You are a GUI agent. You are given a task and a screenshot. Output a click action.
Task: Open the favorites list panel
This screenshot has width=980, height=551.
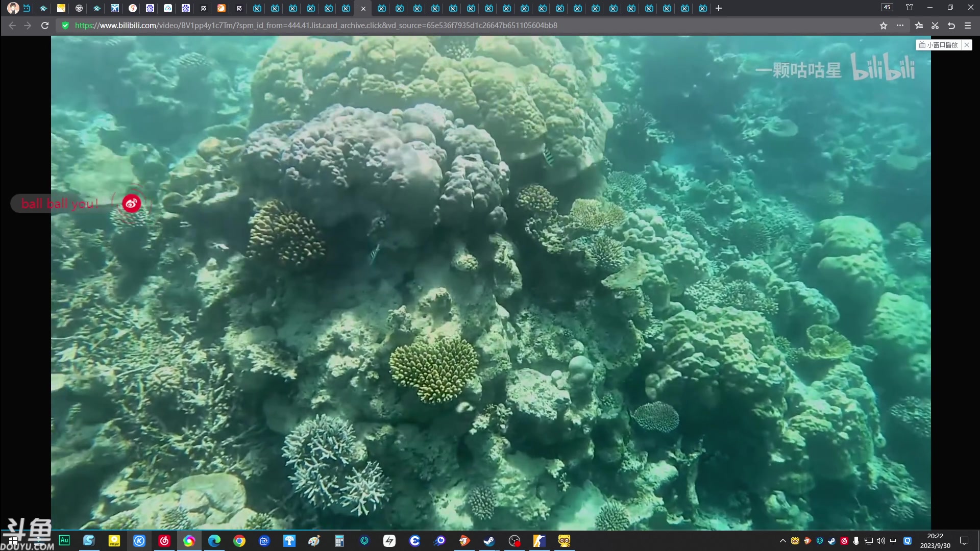919,26
